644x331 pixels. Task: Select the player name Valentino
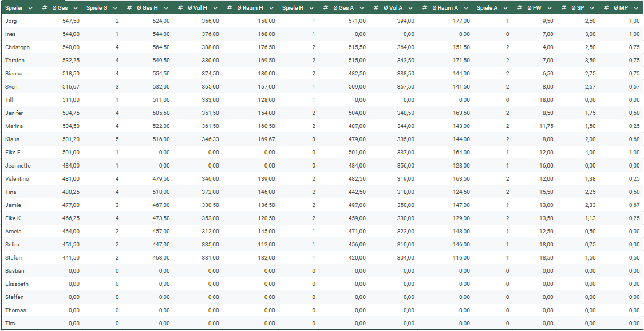pyautogui.click(x=17, y=179)
